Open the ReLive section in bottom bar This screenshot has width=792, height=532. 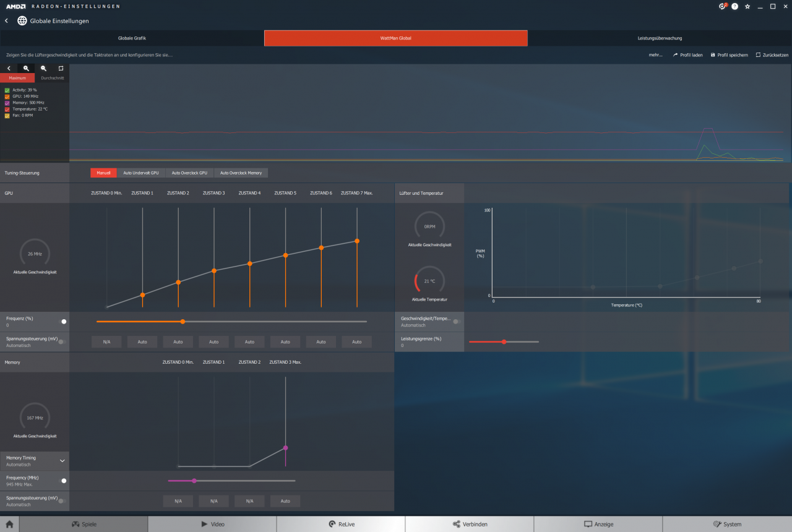tap(341, 524)
